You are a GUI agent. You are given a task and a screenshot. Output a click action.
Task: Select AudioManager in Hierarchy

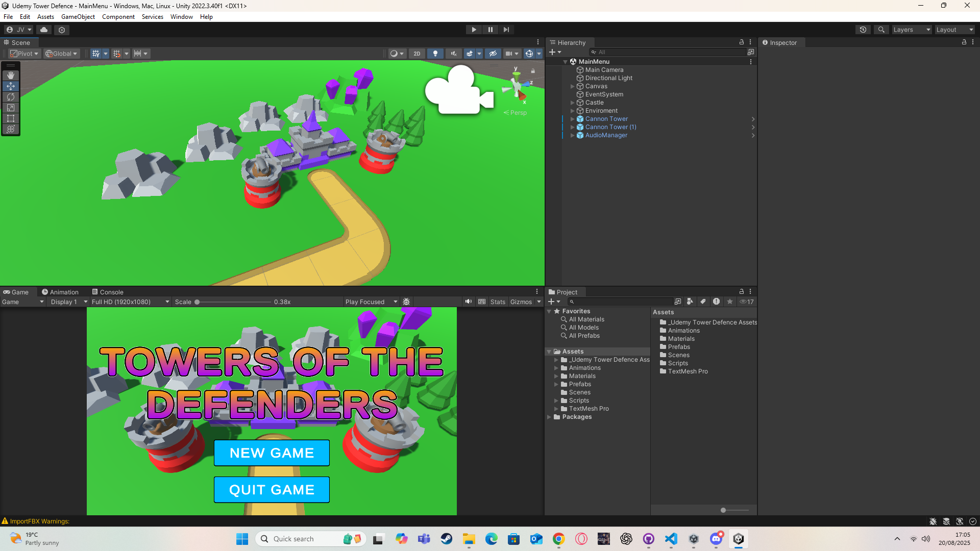606,135
